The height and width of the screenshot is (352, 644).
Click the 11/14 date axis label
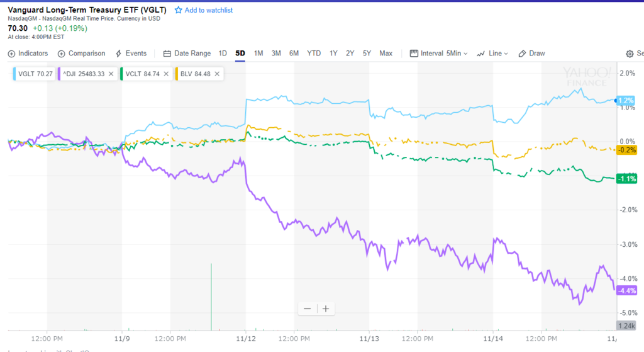point(493,339)
